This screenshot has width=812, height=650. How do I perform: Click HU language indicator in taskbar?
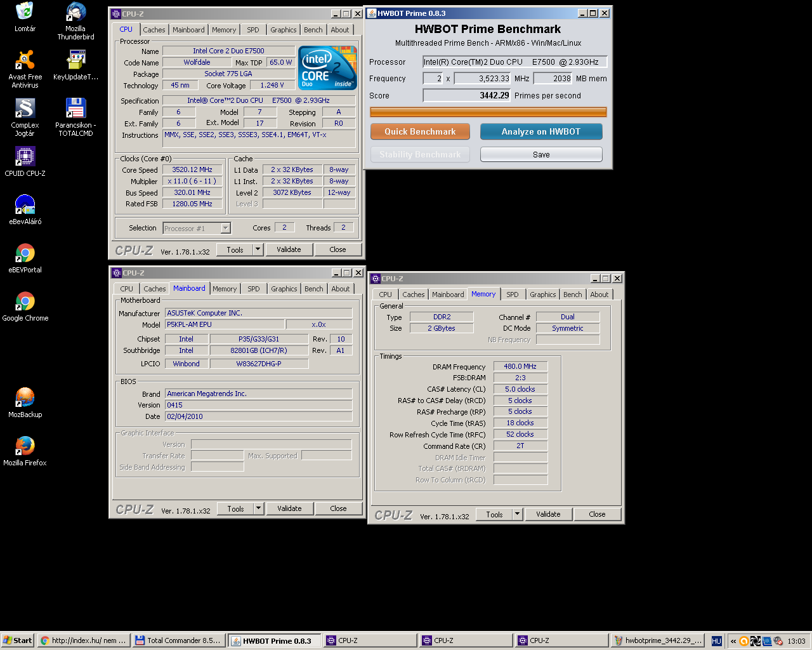click(x=716, y=641)
